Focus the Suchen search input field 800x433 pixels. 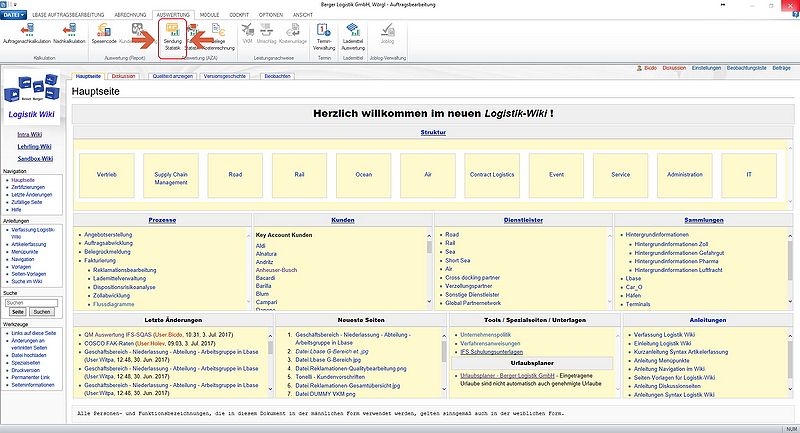click(32, 302)
